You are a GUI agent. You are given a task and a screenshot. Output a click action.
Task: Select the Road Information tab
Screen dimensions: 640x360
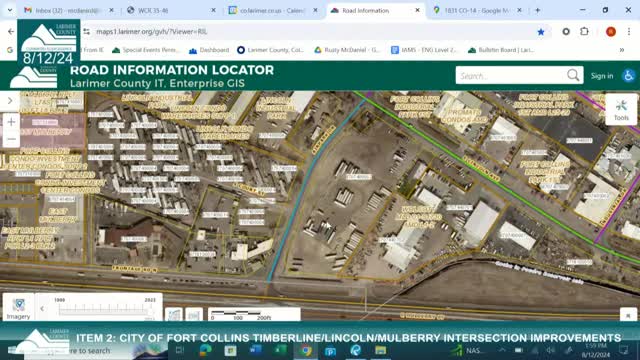pos(376,10)
